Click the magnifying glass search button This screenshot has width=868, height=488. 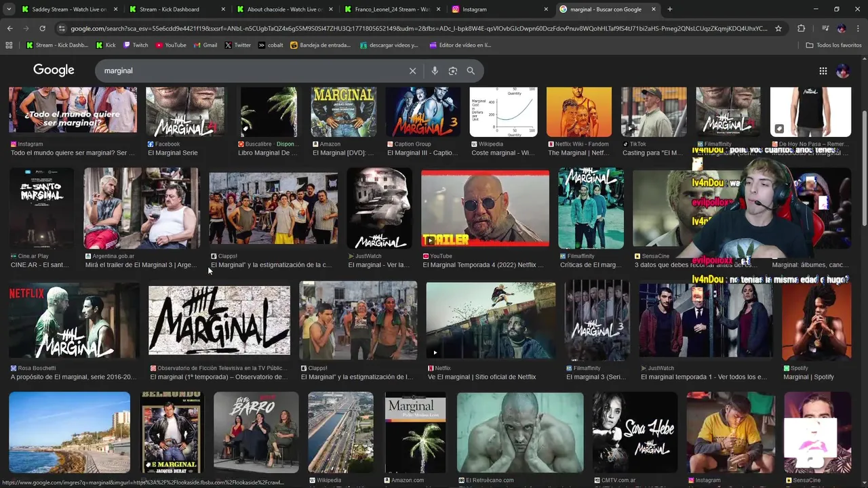(471, 70)
